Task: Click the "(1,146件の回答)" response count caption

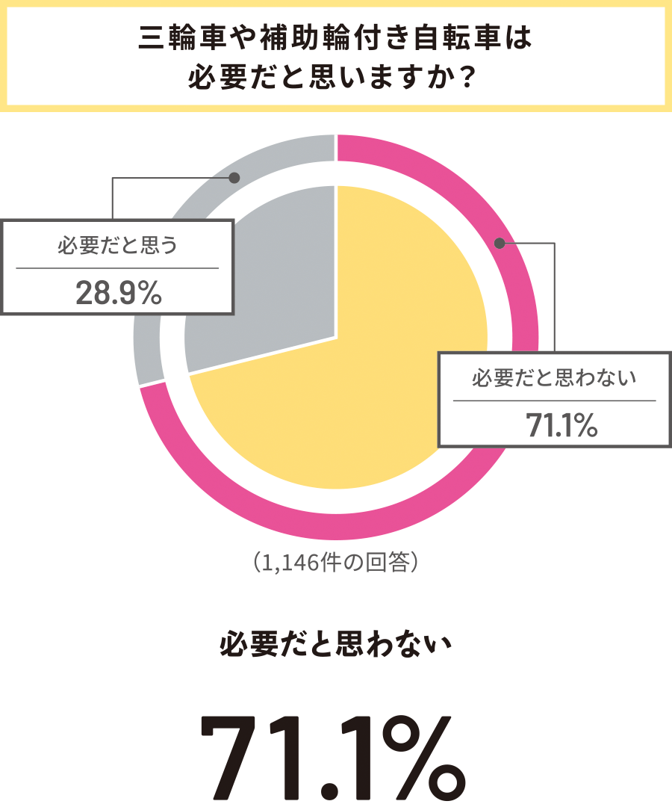Action: coord(335,561)
